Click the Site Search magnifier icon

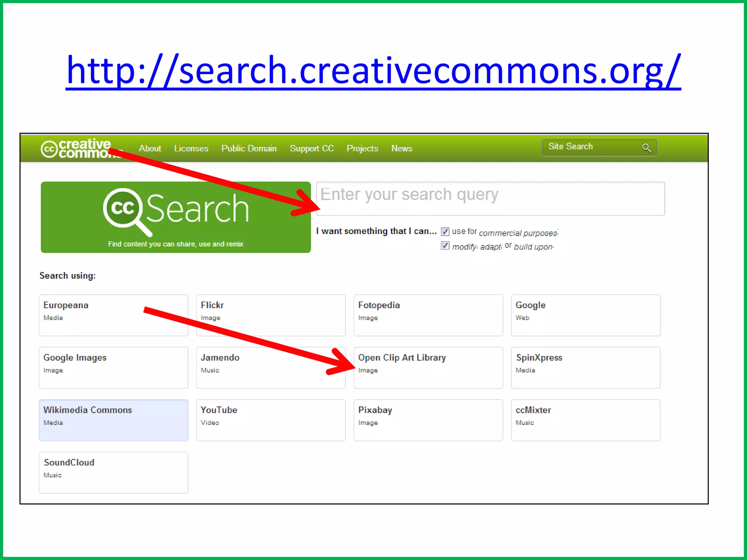pyautogui.click(x=646, y=148)
